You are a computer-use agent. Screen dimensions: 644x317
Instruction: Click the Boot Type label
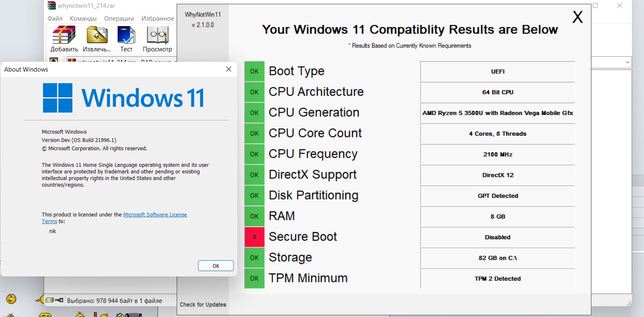tap(297, 71)
